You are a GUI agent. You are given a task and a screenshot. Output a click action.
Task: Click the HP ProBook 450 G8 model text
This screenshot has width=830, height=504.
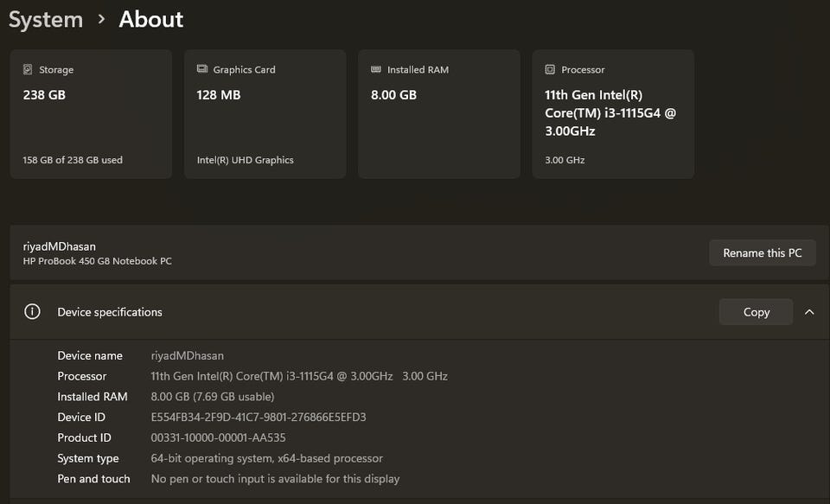pyautogui.click(x=97, y=261)
